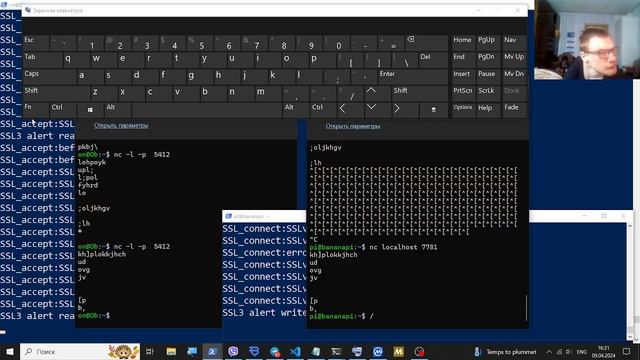Click the space bar key
640x360 pixels.
click(207, 110)
